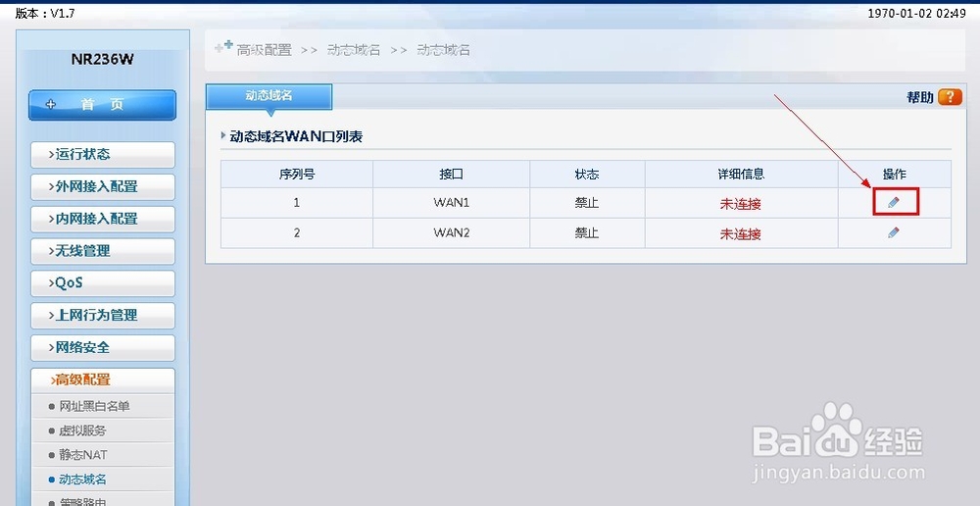The image size is (980, 506).
Task: Click 未连接 status in WAN1 row
Action: (x=741, y=204)
